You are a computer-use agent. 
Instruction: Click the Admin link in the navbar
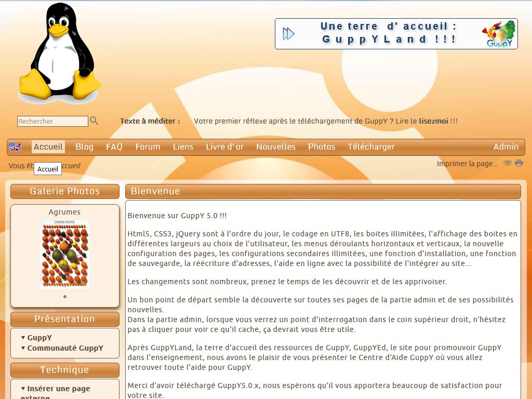tap(506, 147)
